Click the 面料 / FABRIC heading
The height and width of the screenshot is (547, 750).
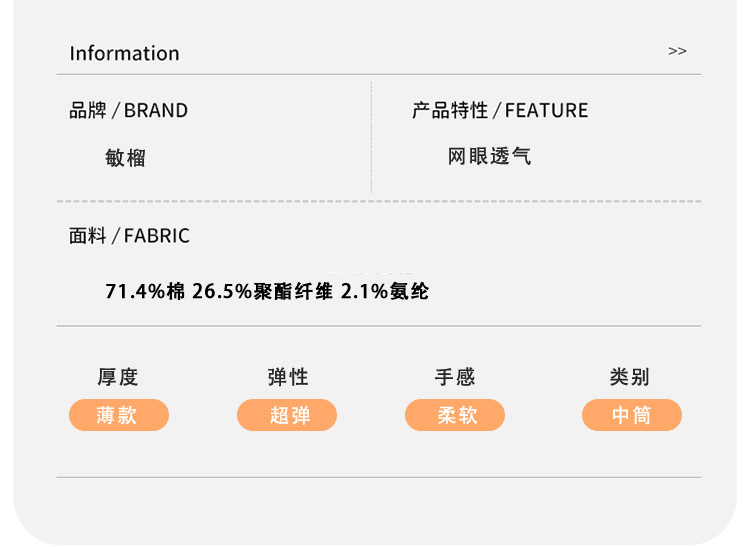pyautogui.click(x=129, y=236)
